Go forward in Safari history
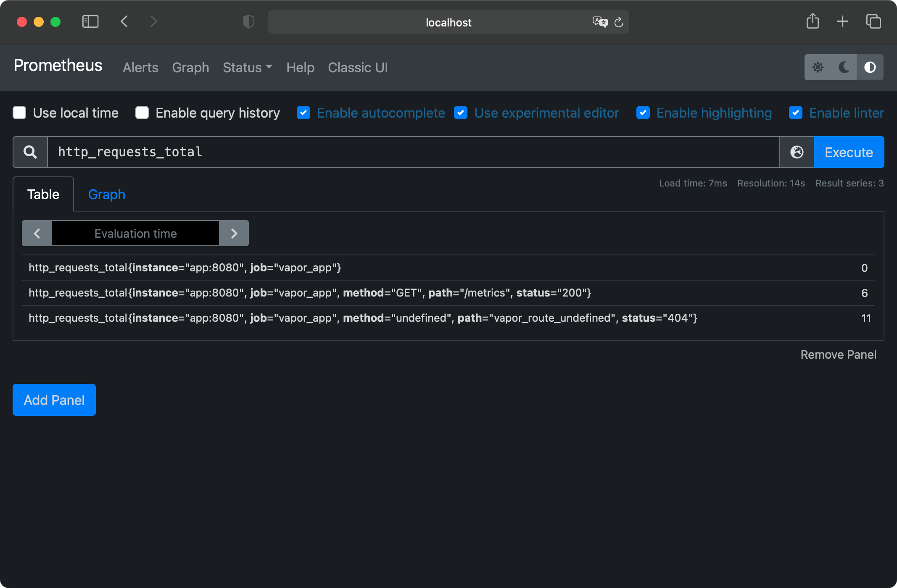This screenshot has height=588, width=897. 153,21
